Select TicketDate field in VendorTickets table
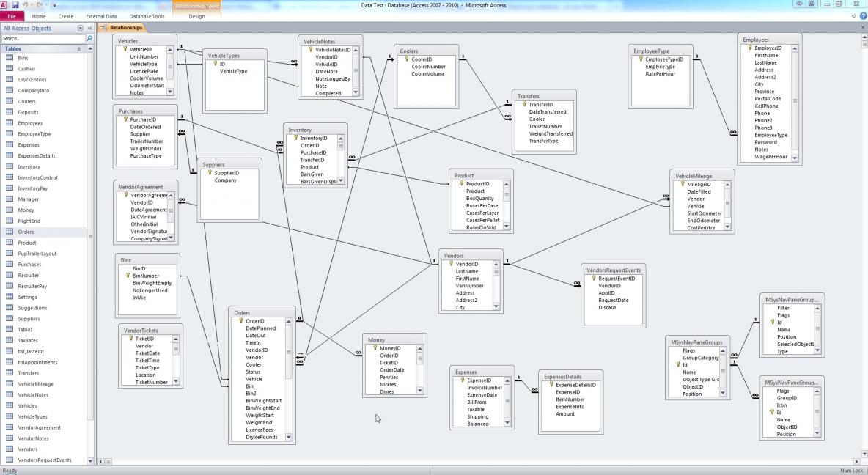This screenshot has width=868, height=475. tap(147, 353)
